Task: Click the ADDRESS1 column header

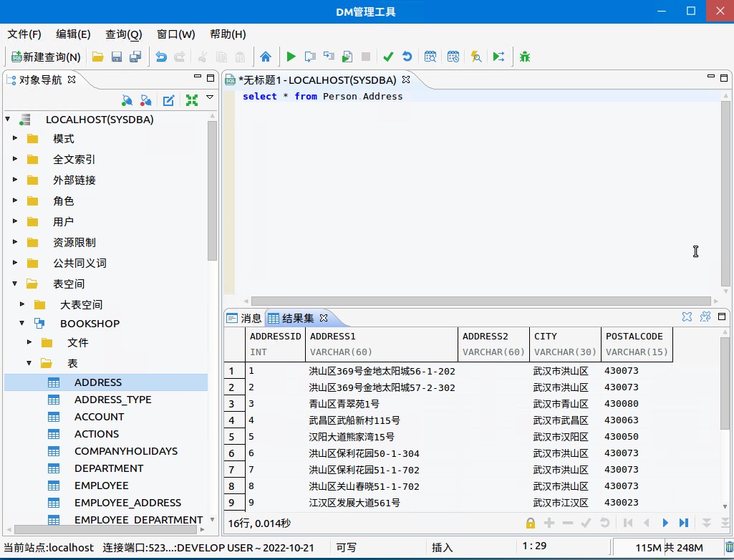Action: coord(382,344)
